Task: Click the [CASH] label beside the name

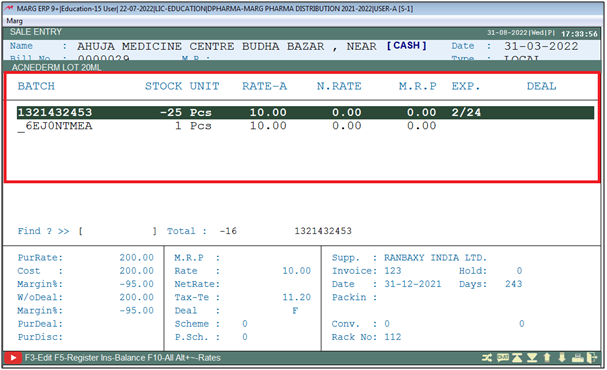Action: [406, 46]
